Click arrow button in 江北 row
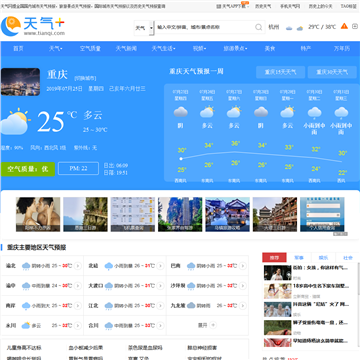Viewport: 360px width, 360px height. click(x=160, y=306)
